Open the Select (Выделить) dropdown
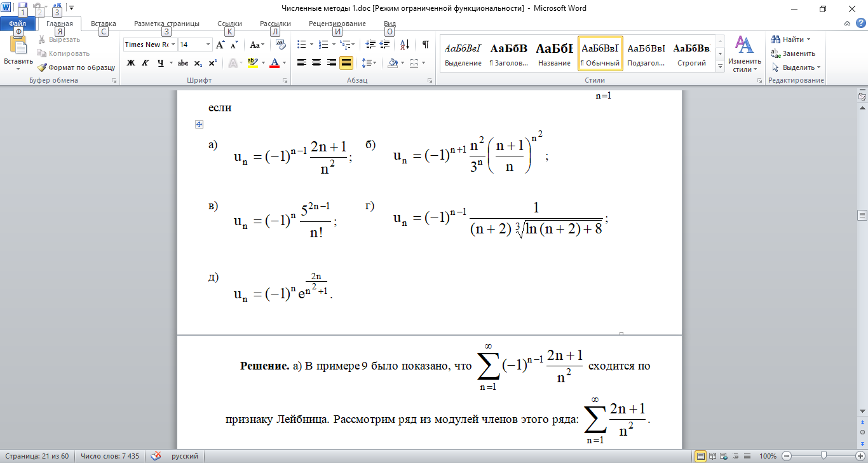This screenshot has height=463, width=868. pyautogui.click(x=796, y=67)
